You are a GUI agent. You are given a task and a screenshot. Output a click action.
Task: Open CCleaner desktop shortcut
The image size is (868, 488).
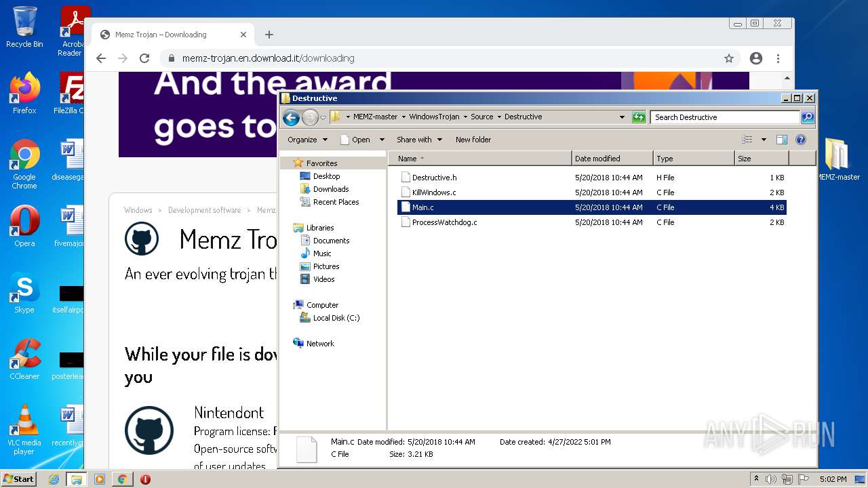(x=24, y=359)
